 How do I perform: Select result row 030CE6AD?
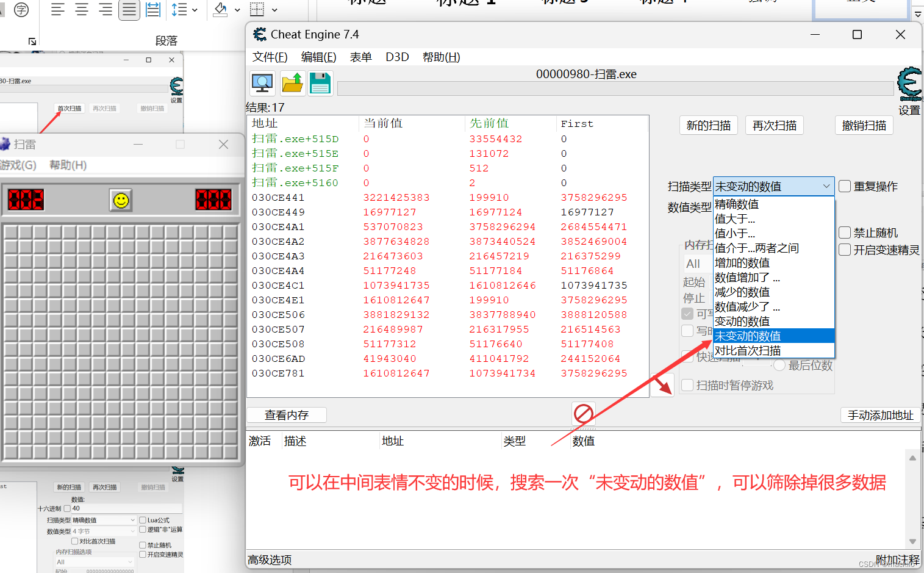(x=448, y=358)
